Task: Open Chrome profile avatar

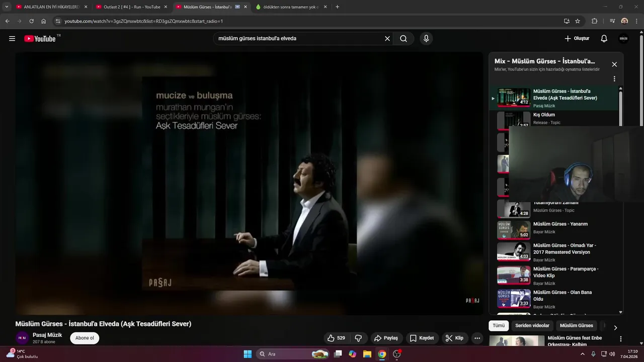Action: (x=624, y=21)
